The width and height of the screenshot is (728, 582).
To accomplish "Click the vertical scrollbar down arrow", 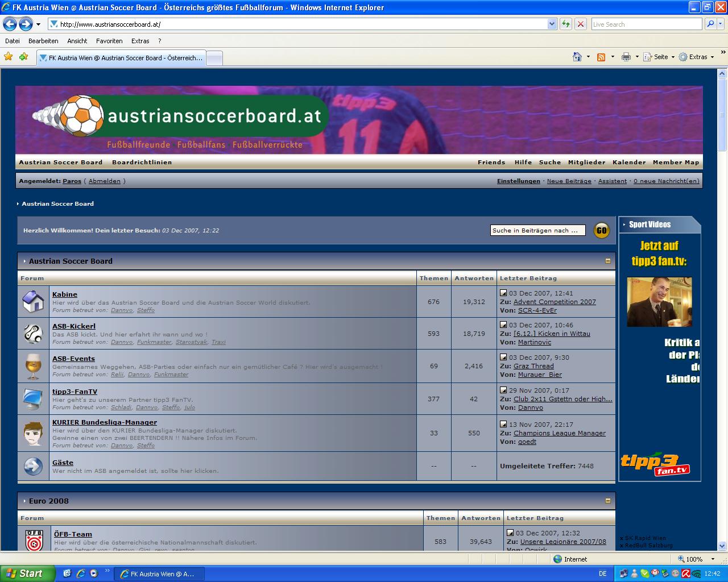I will 722,546.
